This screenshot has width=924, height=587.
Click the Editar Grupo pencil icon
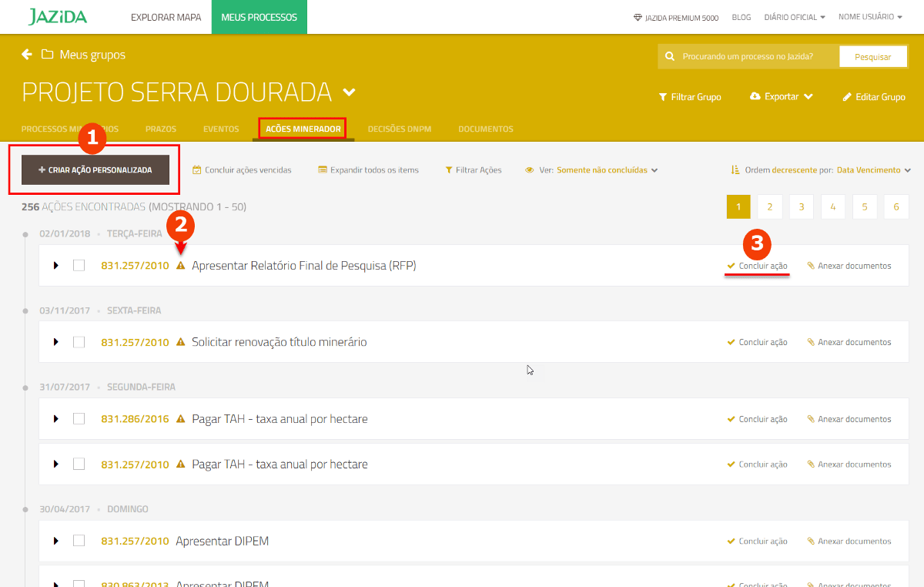[x=847, y=97]
